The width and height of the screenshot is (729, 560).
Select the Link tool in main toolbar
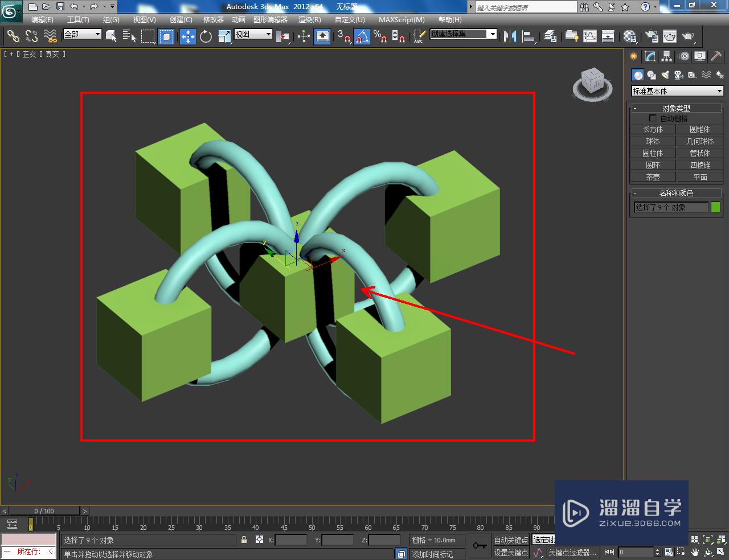(x=13, y=36)
